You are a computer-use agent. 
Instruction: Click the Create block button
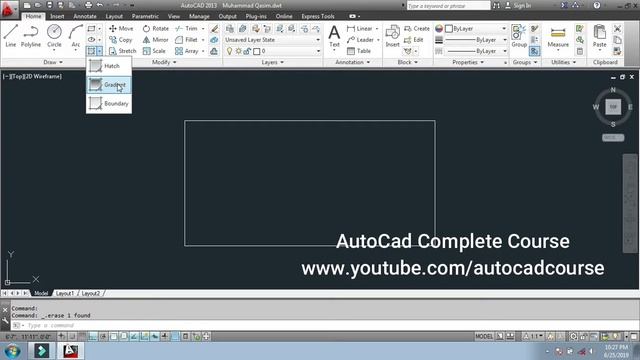coord(417,29)
